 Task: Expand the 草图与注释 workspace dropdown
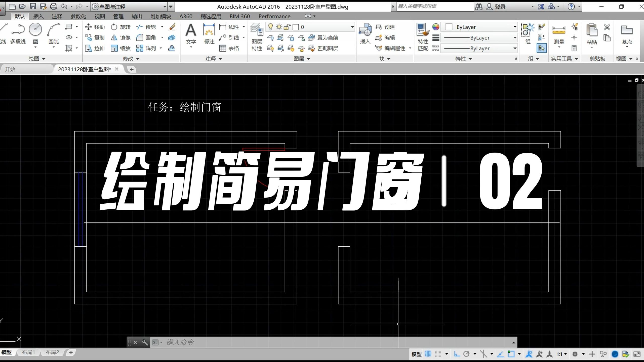click(165, 7)
